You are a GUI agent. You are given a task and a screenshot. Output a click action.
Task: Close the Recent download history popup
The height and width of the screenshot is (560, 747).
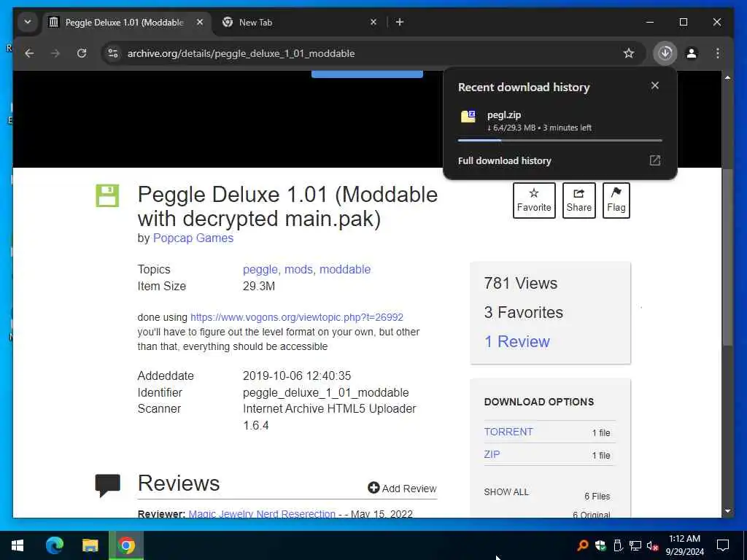(x=655, y=86)
